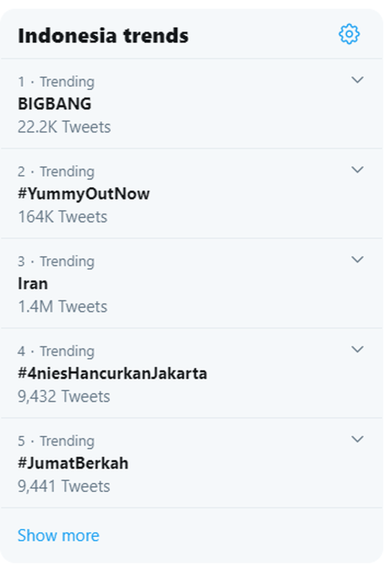This screenshot has height=574, width=392.
Task: Open the #JumatBerkah hashtag
Action: [73, 463]
